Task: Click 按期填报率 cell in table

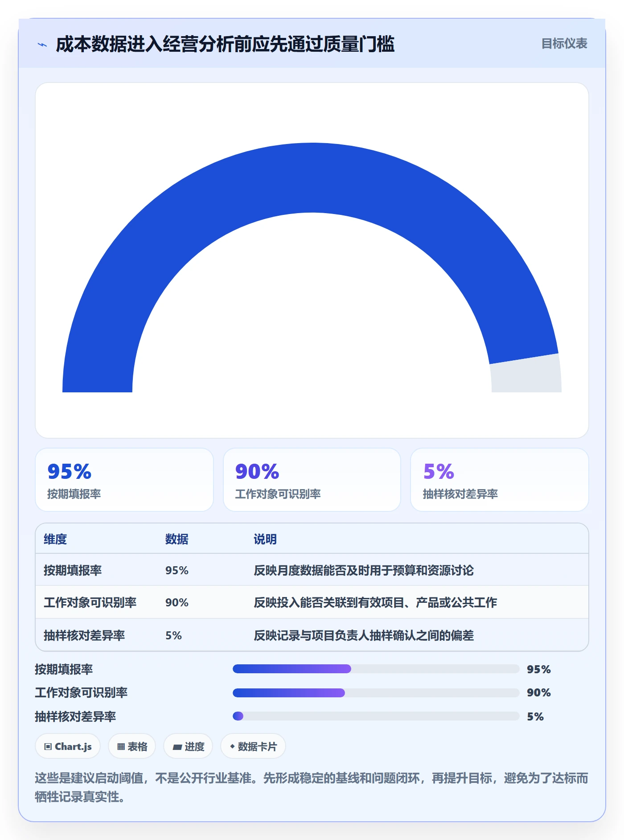Action: click(73, 570)
